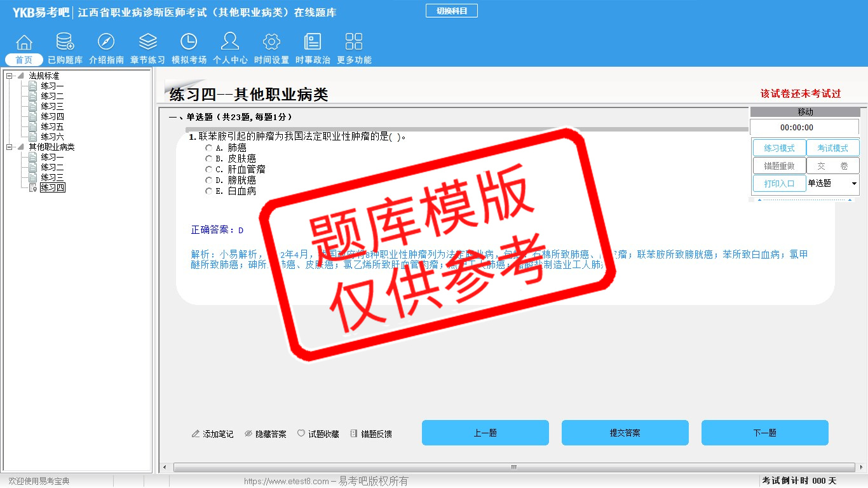Collapse the 法规标准 tree node
The height and width of the screenshot is (488, 868).
click(10, 76)
